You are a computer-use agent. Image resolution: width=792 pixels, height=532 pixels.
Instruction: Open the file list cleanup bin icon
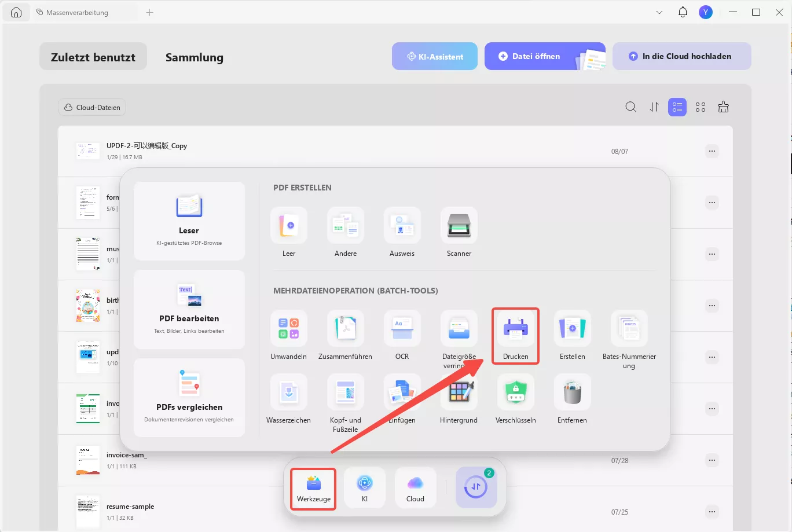[724, 107]
